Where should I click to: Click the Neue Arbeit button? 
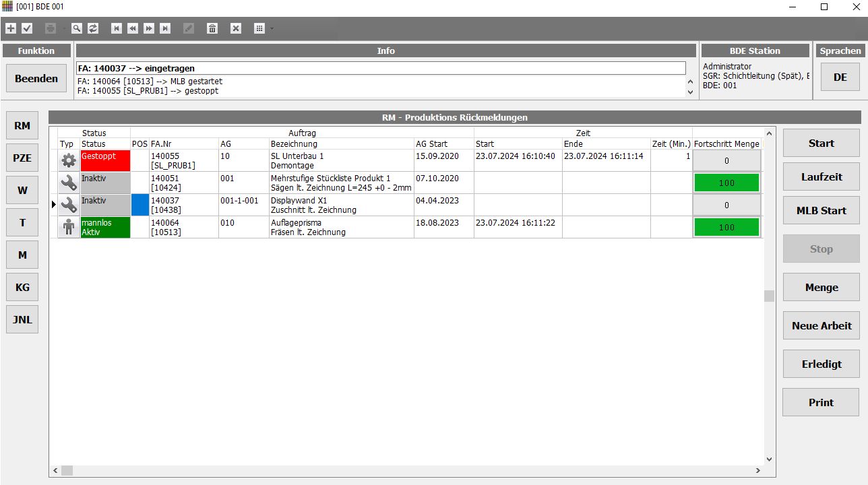click(821, 325)
